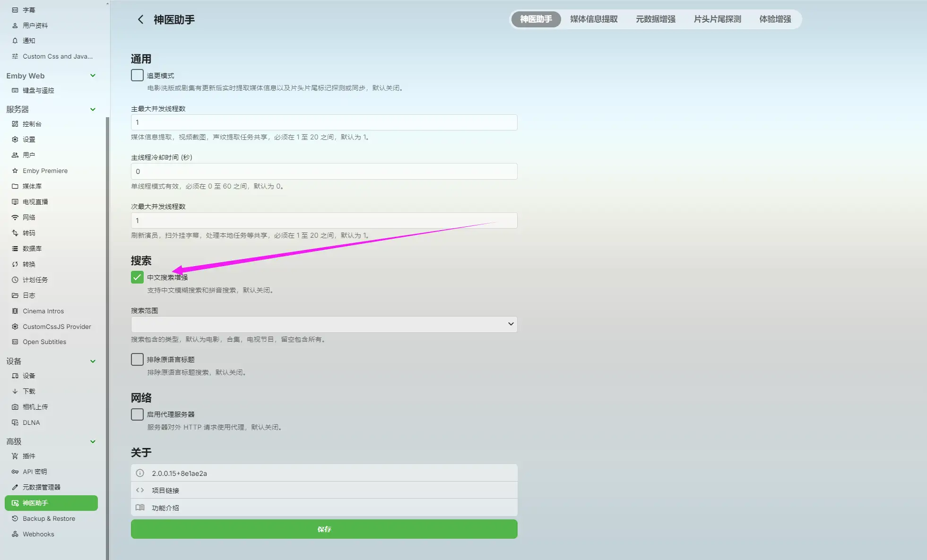Enable the 追更模式 checkbox
The height and width of the screenshot is (560, 927).
tap(137, 75)
